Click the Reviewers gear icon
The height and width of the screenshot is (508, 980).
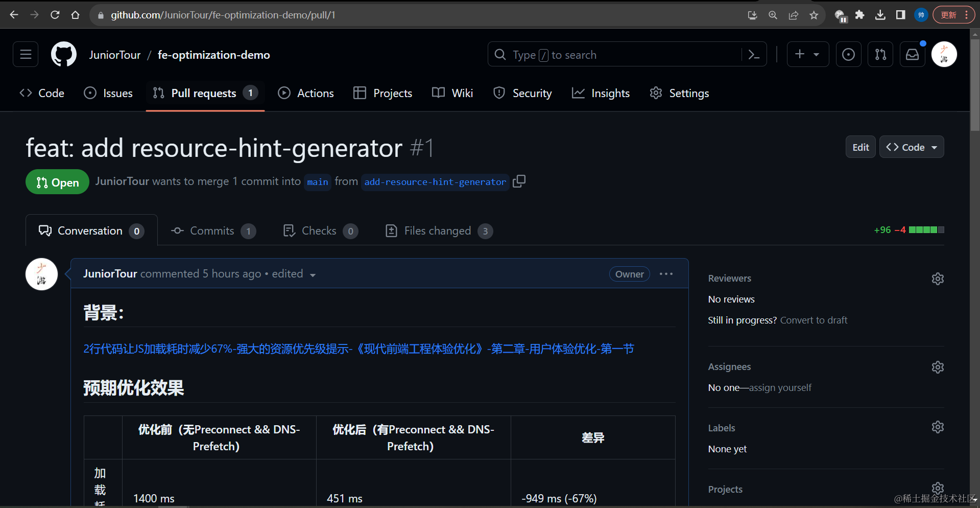tap(937, 279)
